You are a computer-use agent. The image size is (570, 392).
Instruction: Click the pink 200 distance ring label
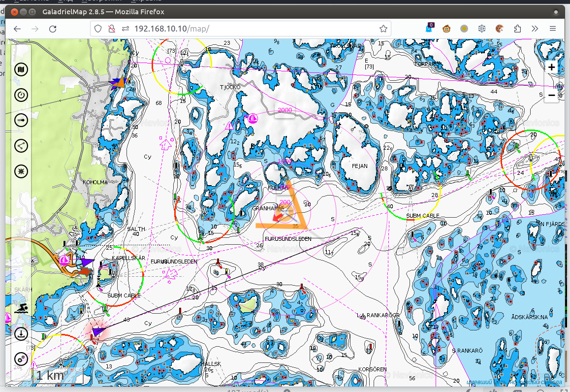coord(285,202)
